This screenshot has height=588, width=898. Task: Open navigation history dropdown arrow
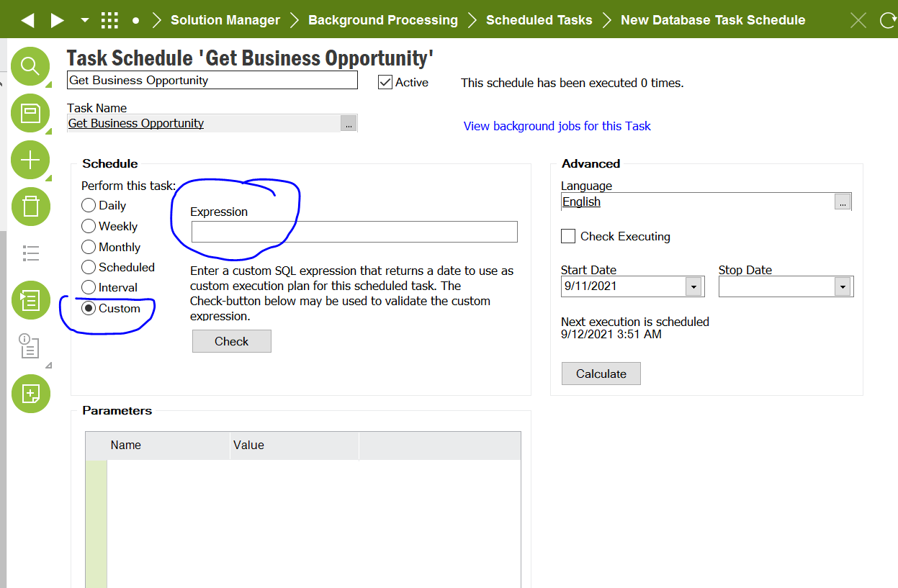(x=85, y=20)
